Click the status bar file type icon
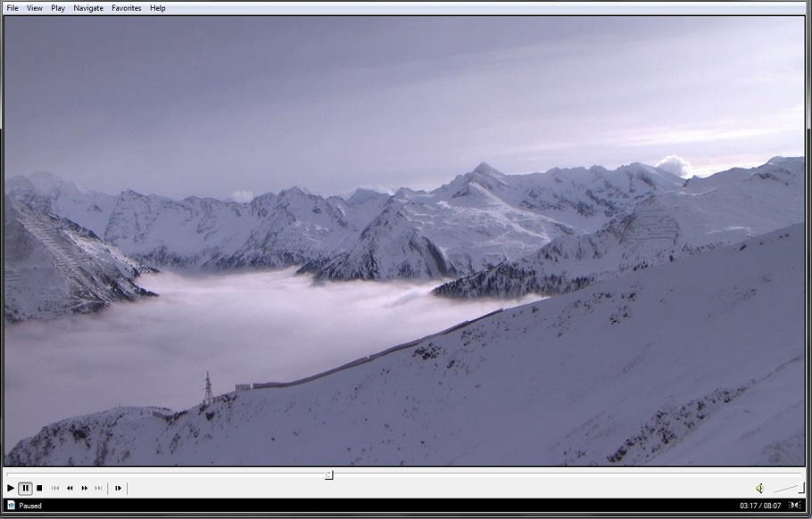This screenshot has width=812, height=519. click(x=11, y=506)
